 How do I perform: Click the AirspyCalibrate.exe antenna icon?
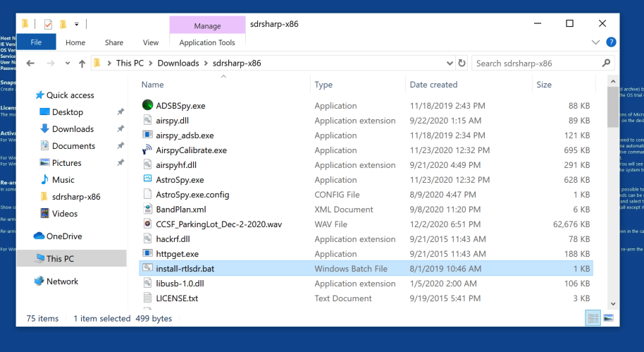147,150
